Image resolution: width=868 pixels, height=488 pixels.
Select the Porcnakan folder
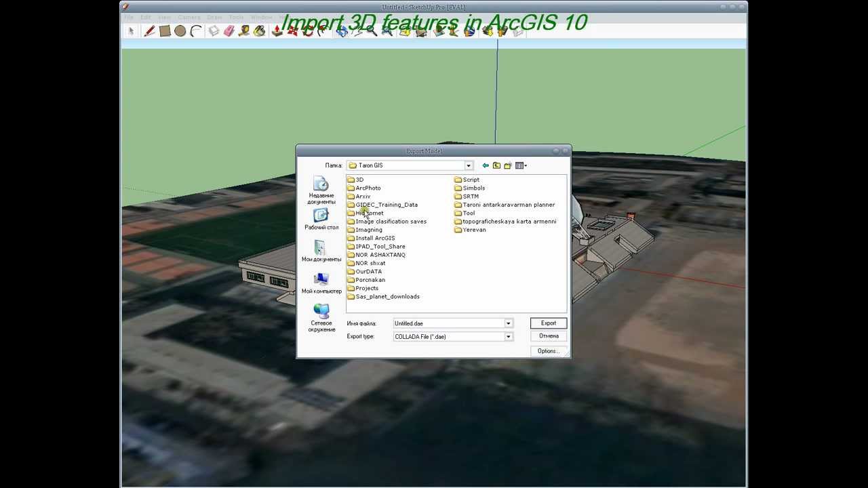366,280
